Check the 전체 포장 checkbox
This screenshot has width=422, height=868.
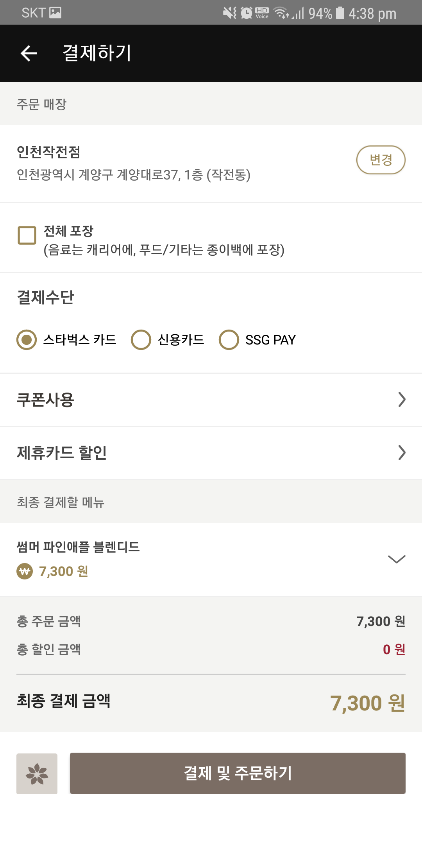(27, 235)
